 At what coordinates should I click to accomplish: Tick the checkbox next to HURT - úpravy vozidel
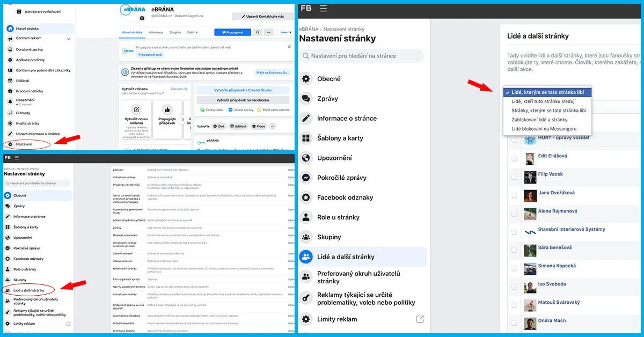pyautogui.click(x=515, y=141)
